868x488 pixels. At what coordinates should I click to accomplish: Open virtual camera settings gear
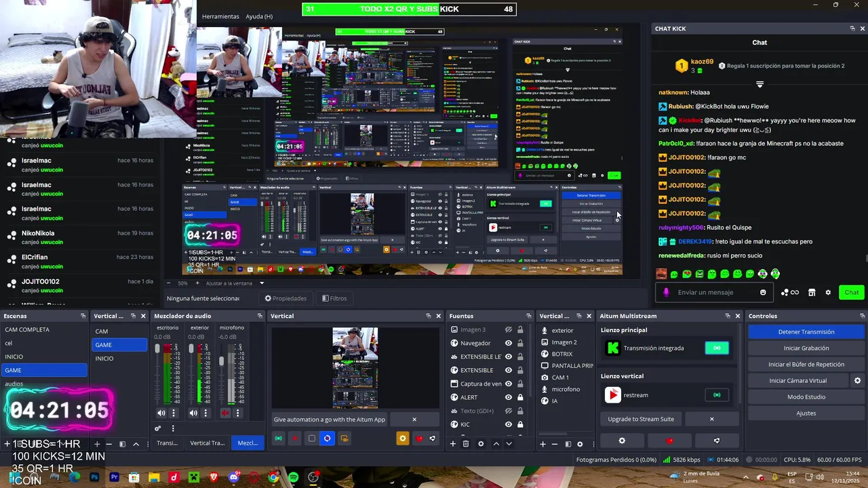pyautogui.click(x=857, y=381)
